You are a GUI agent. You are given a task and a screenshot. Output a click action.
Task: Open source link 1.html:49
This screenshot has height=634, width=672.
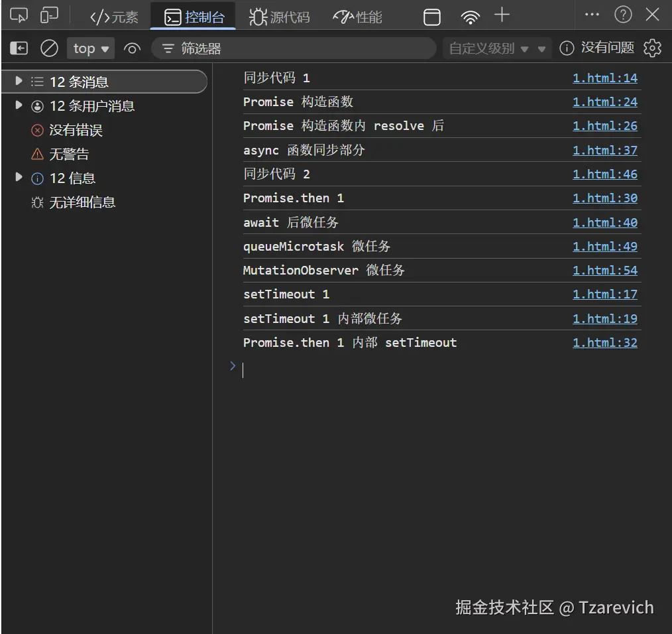pos(604,246)
